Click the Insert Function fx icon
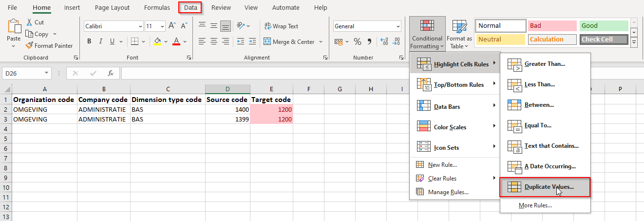Screen dimensions: 644x221 click(111, 73)
